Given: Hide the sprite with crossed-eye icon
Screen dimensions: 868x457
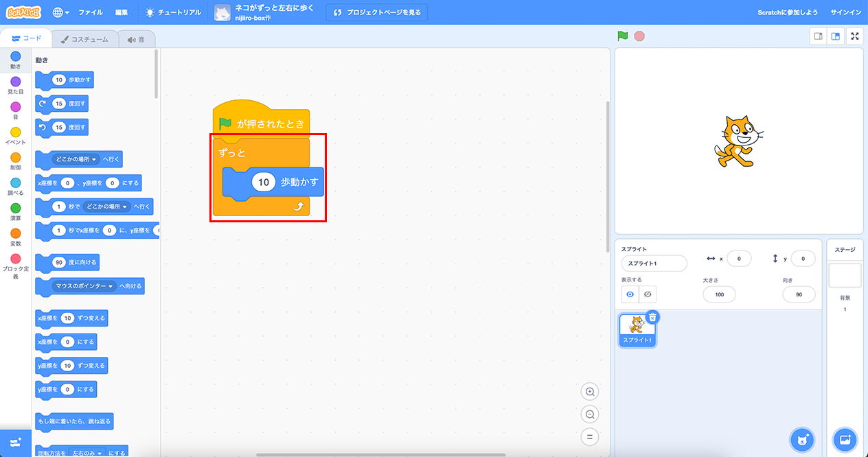Looking at the screenshot, I should tap(647, 294).
